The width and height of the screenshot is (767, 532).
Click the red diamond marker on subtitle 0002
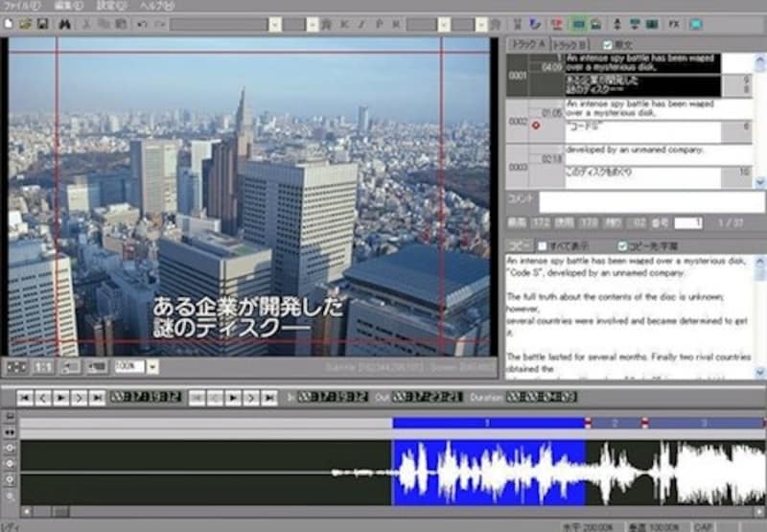click(536, 126)
